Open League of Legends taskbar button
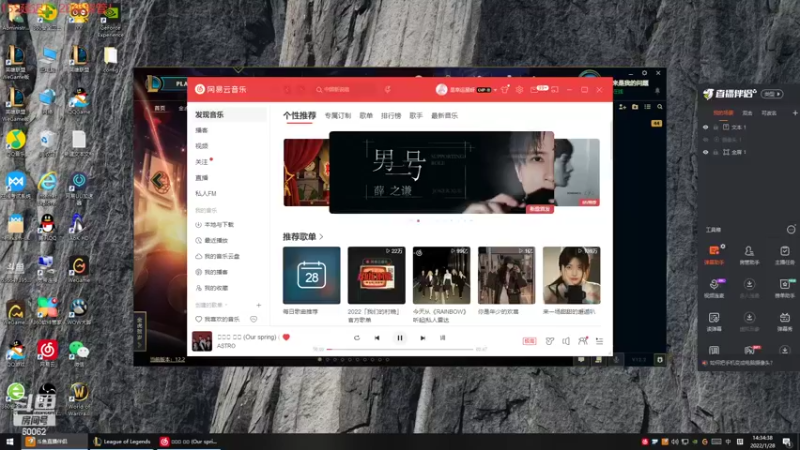800x450 pixels. (122, 442)
